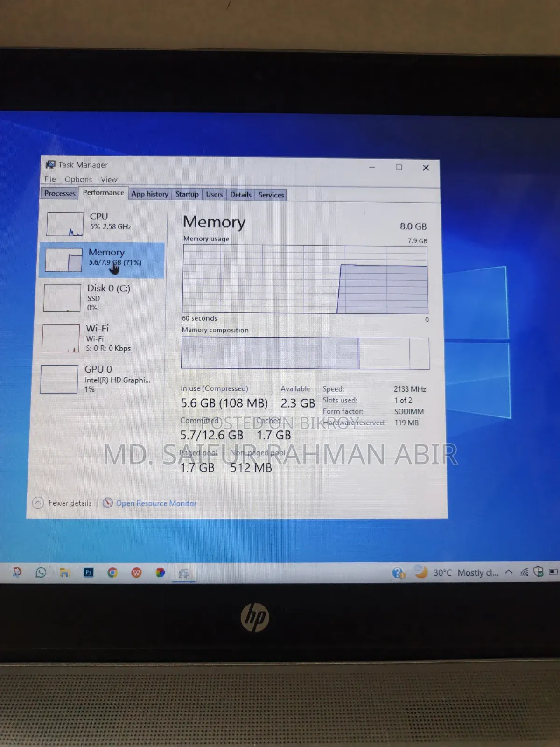Click the '2133 MHz' speed value
Screen dimensions: 560x747
(410, 389)
